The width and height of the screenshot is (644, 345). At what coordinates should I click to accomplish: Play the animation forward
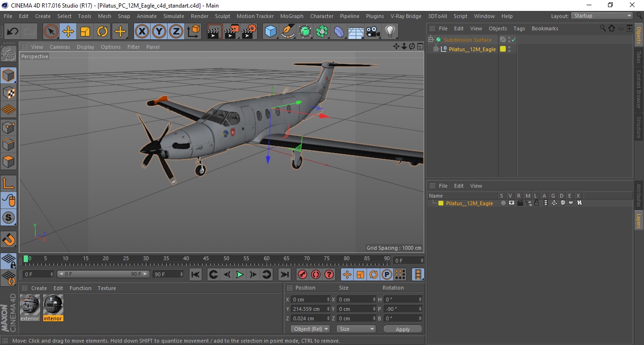240,274
